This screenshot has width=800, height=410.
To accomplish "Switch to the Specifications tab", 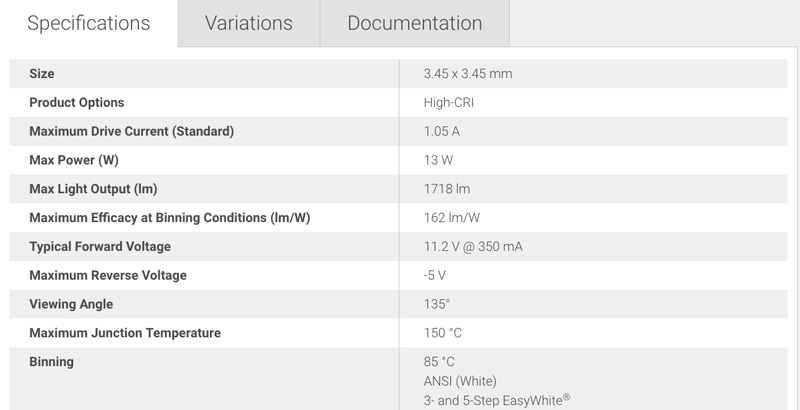I will pos(88,23).
